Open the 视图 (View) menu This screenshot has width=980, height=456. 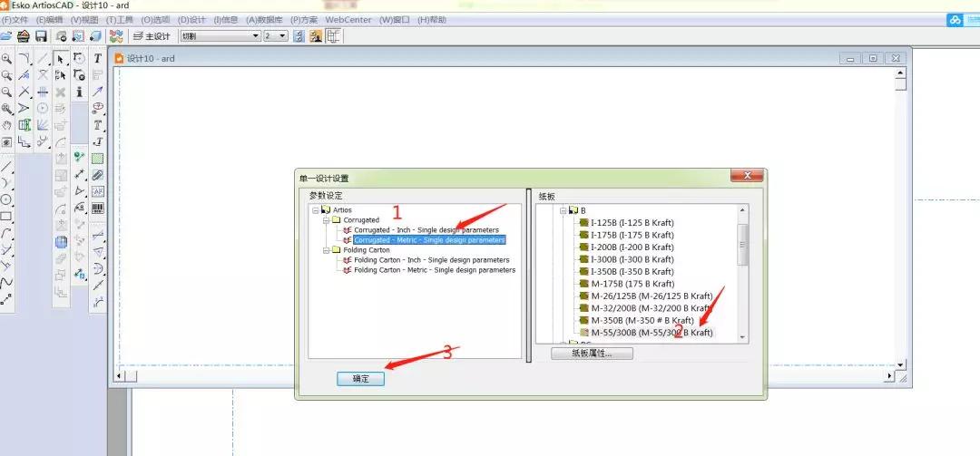84,20
